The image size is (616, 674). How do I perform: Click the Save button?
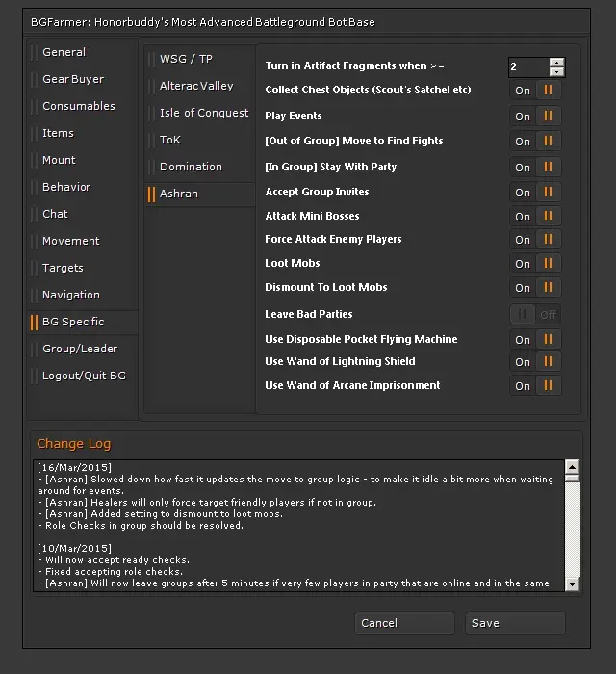click(x=515, y=623)
